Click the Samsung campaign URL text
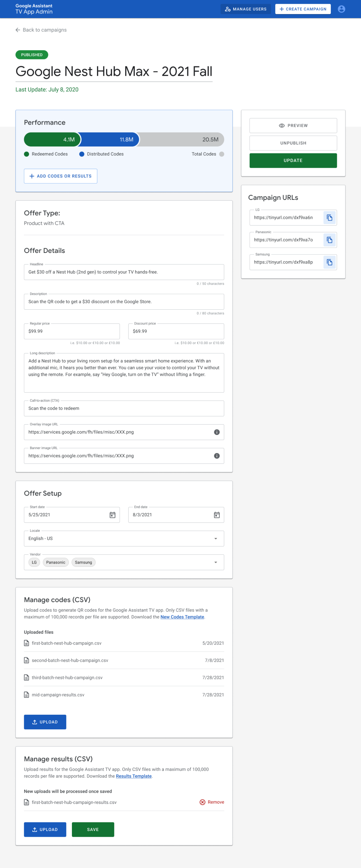The width and height of the screenshot is (361, 868). pos(283,262)
